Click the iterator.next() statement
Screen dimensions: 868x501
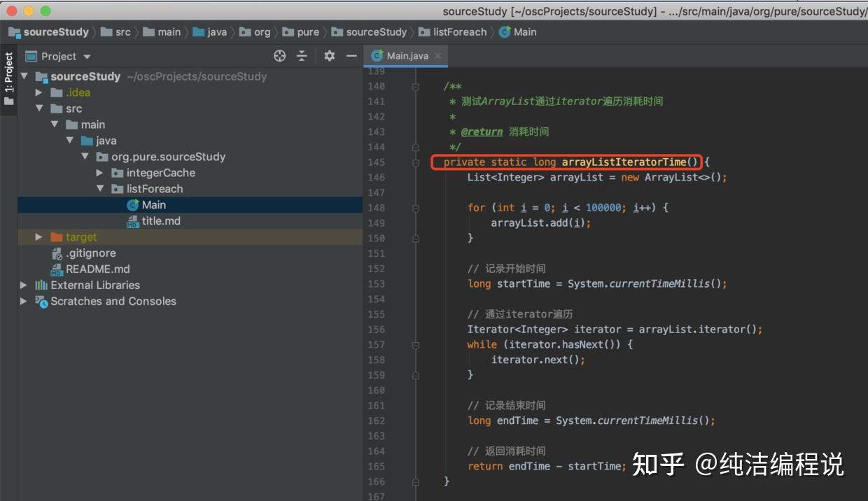point(538,360)
